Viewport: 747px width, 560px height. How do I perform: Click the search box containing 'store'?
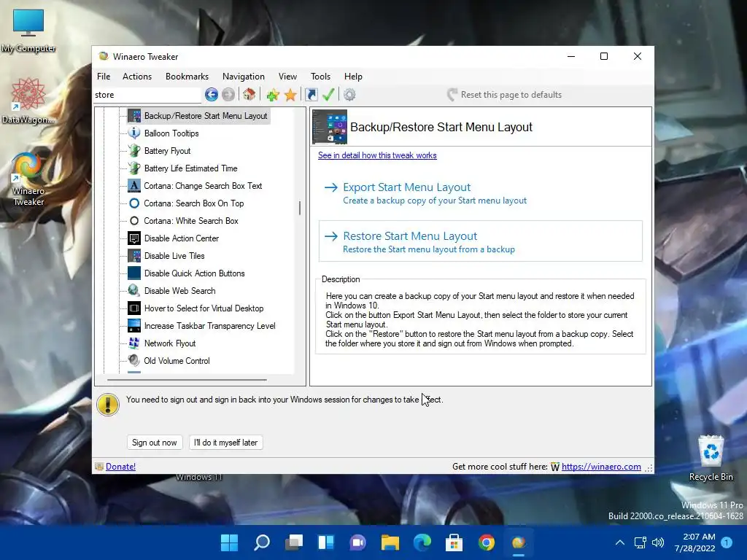(x=147, y=95)
